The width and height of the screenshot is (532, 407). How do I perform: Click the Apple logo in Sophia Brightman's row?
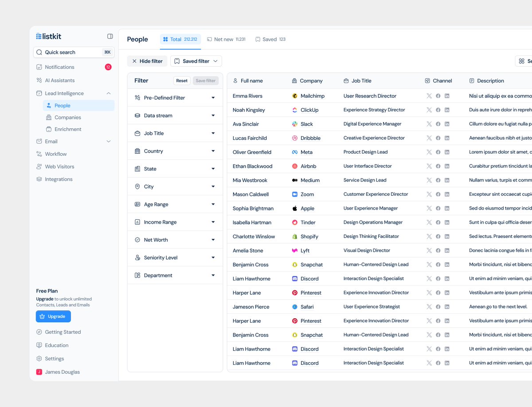click(x=295, y=208)
